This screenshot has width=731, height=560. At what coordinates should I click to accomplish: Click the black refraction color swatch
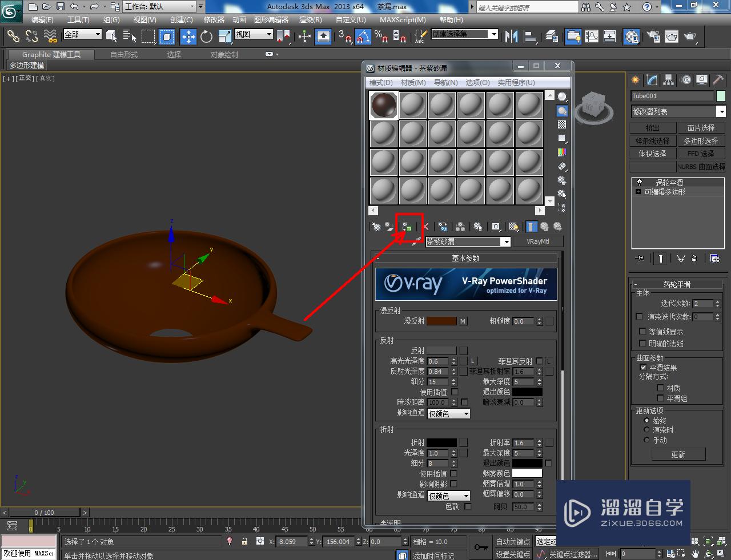pyautogui.click(x=442, y=442)
